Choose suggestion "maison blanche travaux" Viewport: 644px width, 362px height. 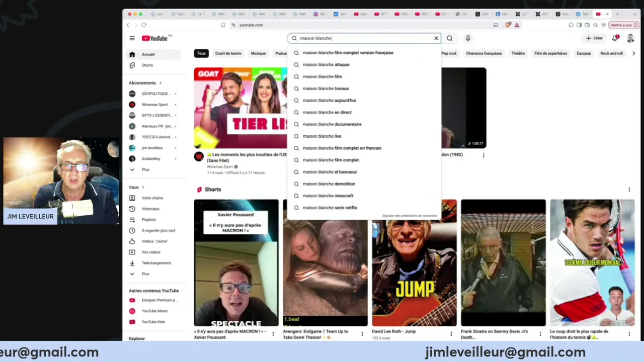click(364, 88)
